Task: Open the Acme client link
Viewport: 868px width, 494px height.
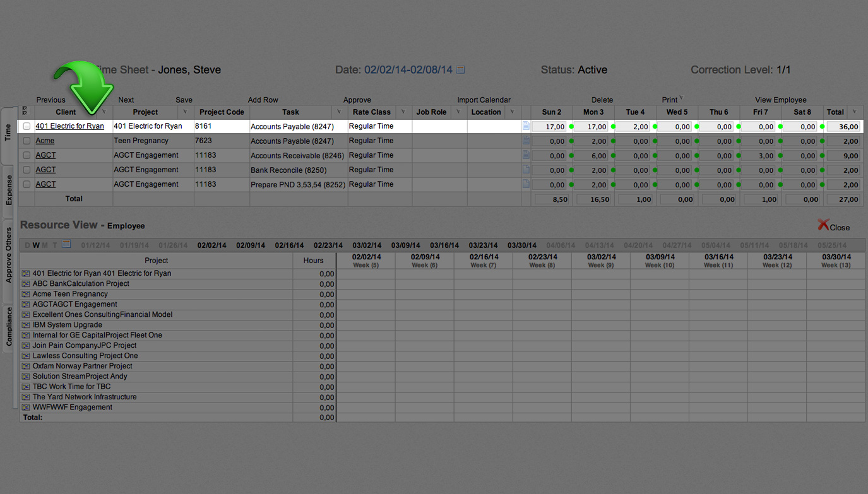Action: click(x=45, y=141)
